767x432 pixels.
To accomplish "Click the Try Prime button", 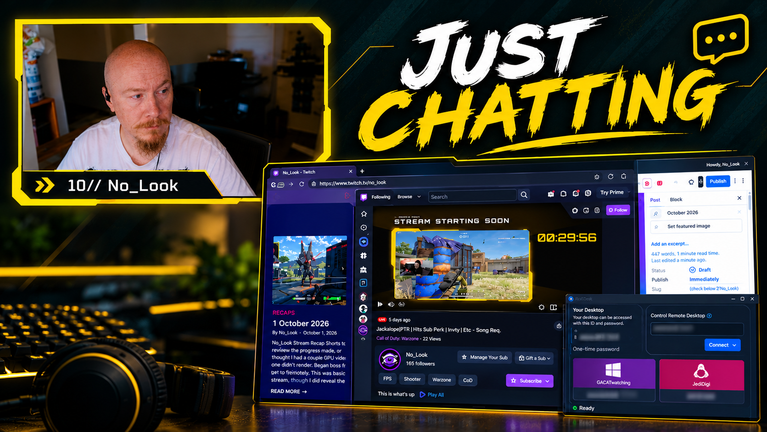I will point(611,192).
